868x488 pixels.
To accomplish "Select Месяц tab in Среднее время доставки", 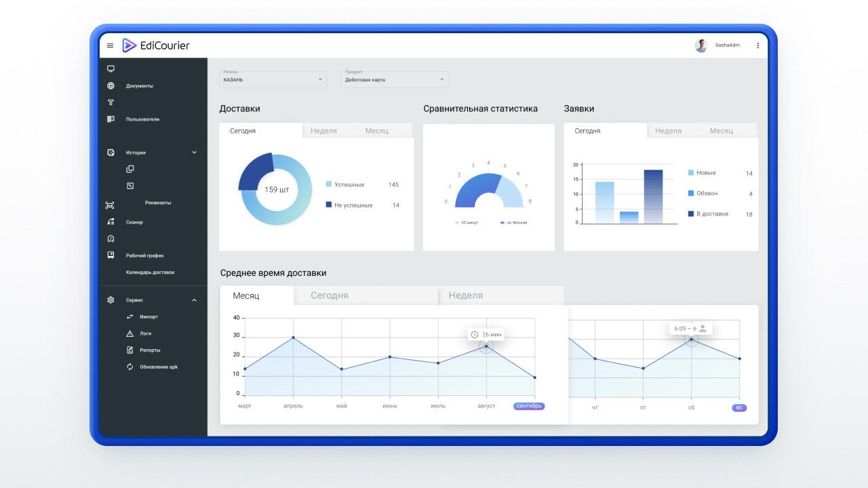I will (x=257, y=296).
